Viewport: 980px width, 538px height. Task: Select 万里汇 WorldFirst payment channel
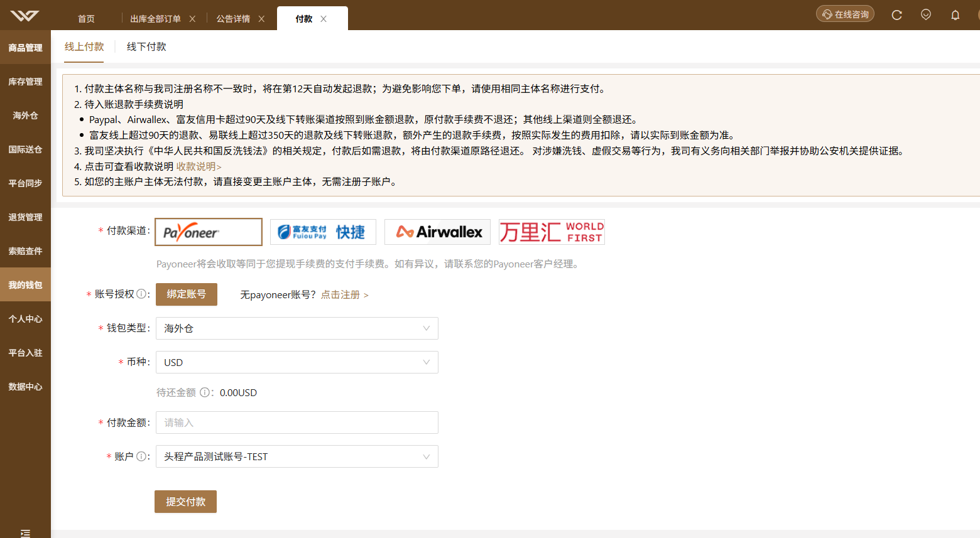click(x=552, y=232)
